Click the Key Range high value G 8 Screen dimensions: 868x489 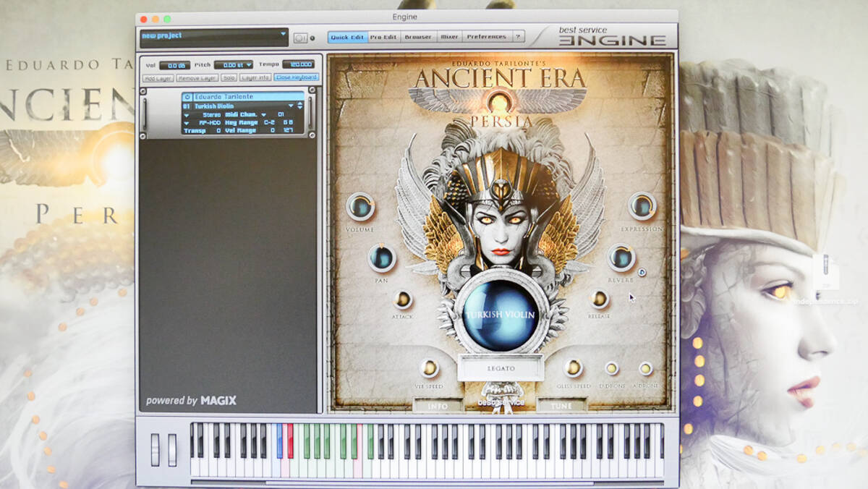coord(288,123)
